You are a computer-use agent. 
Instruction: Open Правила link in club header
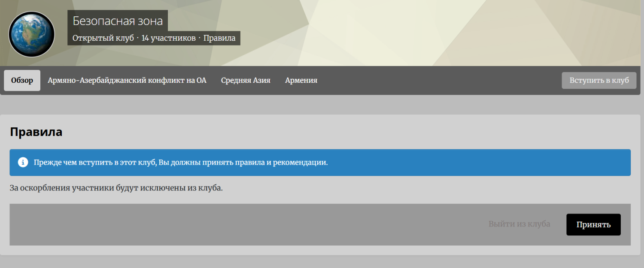(219, 38)
